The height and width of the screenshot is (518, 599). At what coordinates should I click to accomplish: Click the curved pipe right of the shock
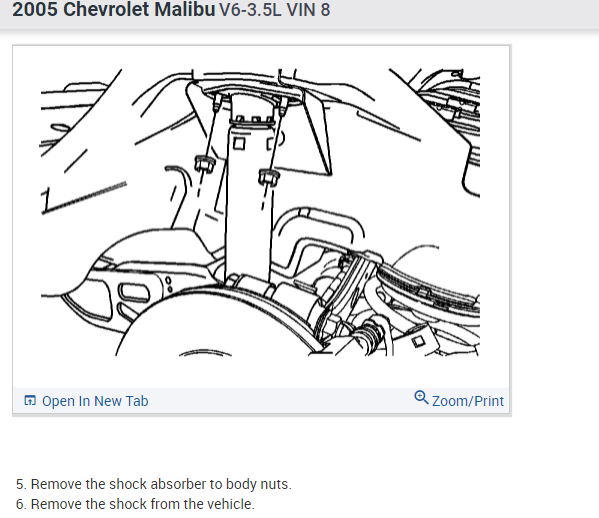coord(319,225)
